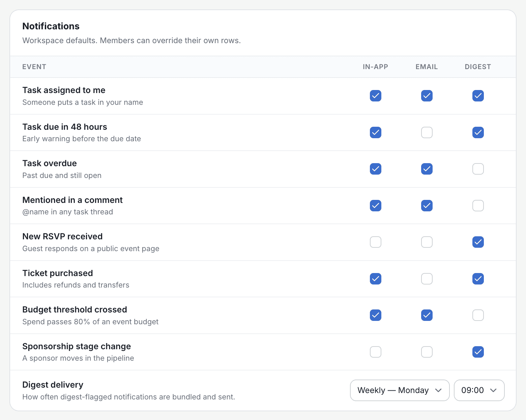Image resolution: width=526 pixels, height=420 pixels.
Task: Click the EMAIL column header
Action: coord(427,67)
